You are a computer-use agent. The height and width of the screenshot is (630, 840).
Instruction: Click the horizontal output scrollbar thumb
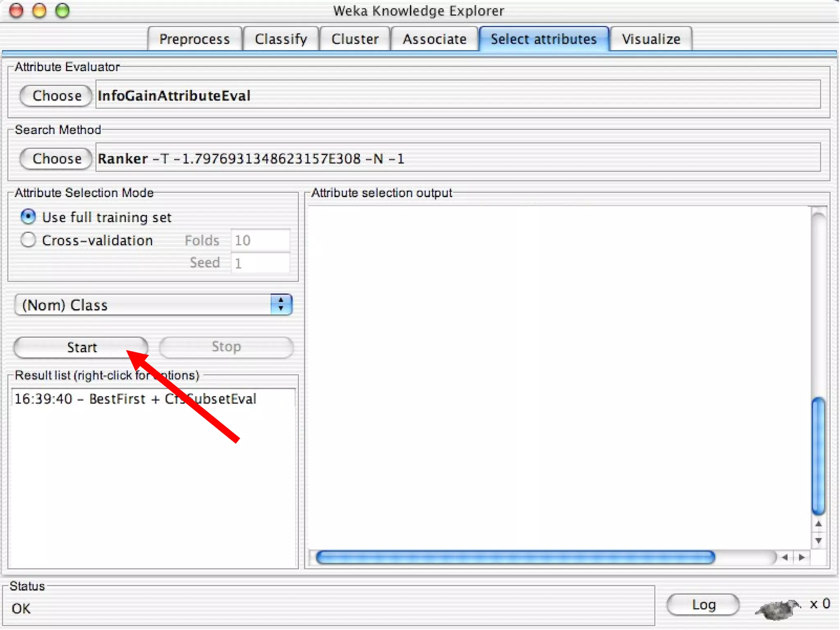click(515, 557)
